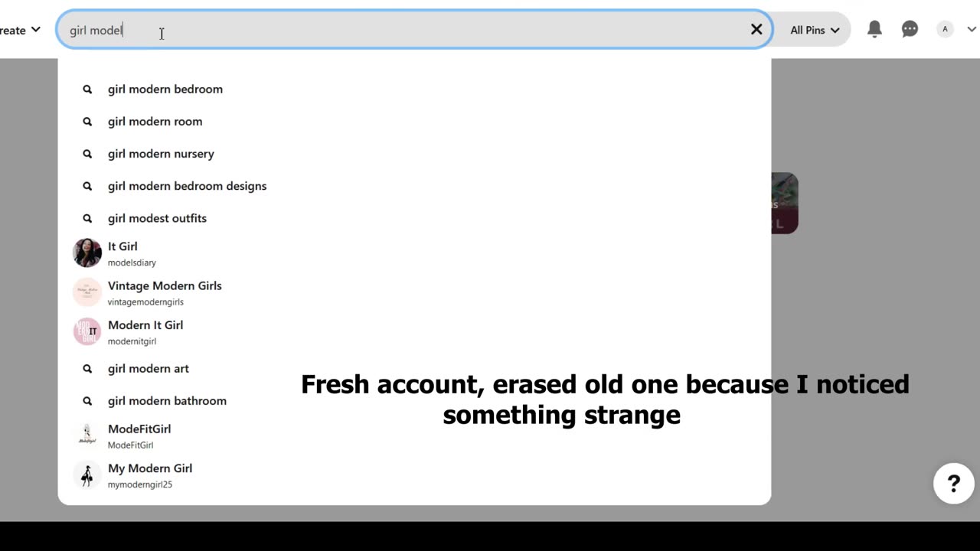The width and height of the screenshot is (980, 551).
Task: Click search icon beside 'girl modern bedroom designs'
Action: 87,186
